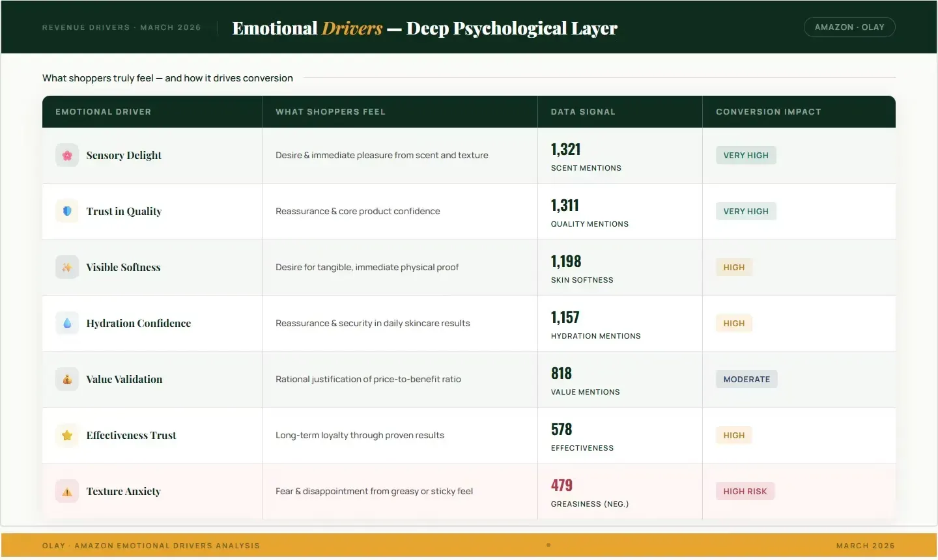Click the REVENUE DRIVERS · MARCH 2026 header label
Screen dimensions: 938x560
[122, 28]
